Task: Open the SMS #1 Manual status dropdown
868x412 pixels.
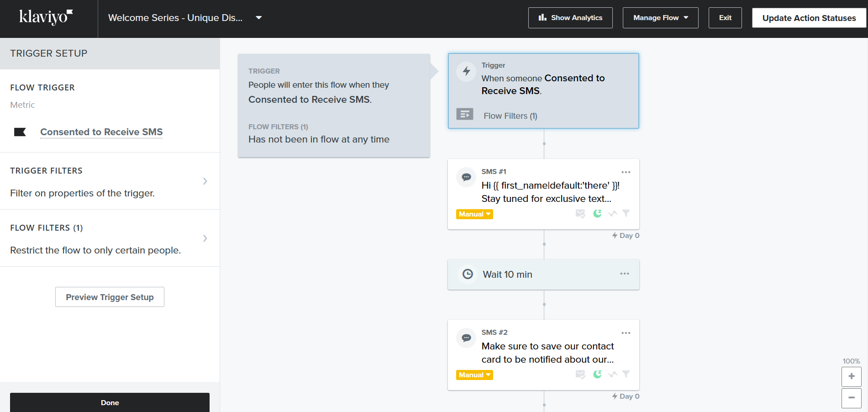Action: click(x=474, y=214)
